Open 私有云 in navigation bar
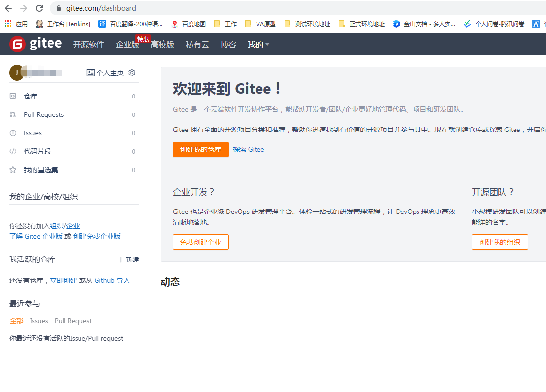The image size is (546, 392). 197,44
